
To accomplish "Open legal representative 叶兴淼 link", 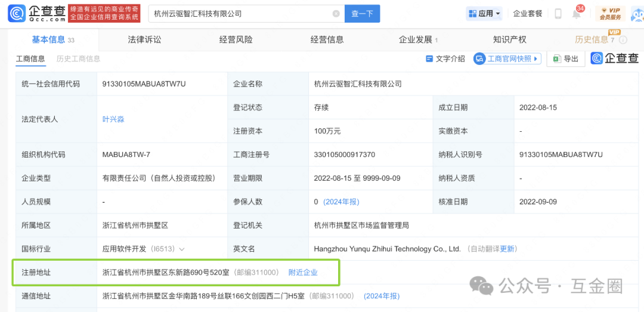I will coord(113,119).
